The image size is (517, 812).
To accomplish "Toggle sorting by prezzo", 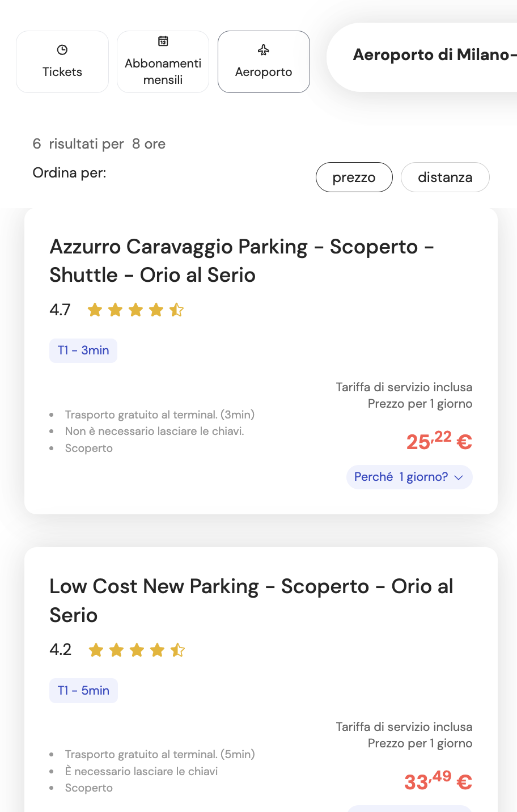I will point(354,177).
